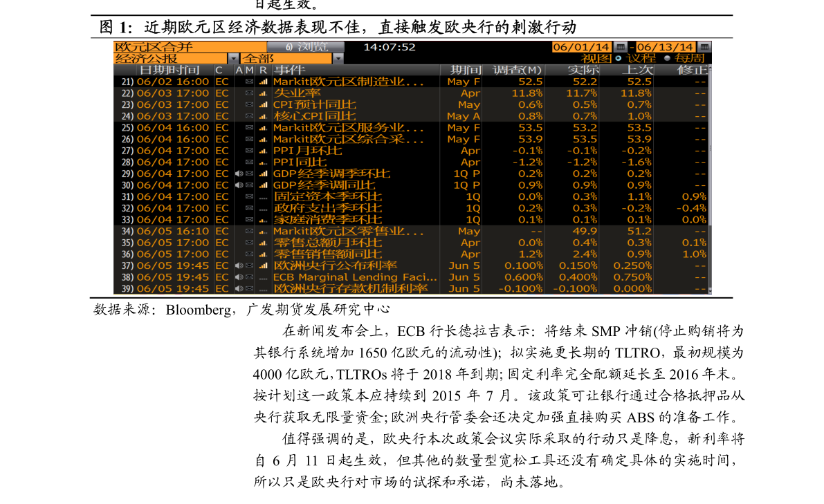Sort by the 调查(M) column header
824x504 pixels.
[x=517, y=71]
